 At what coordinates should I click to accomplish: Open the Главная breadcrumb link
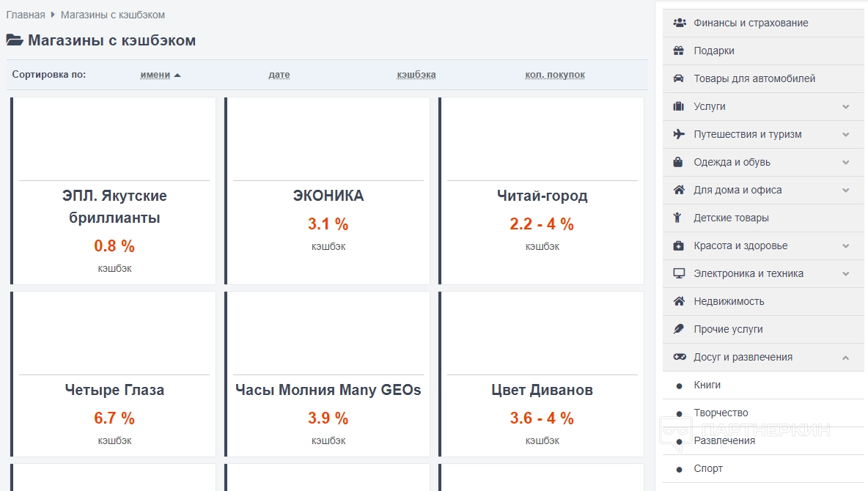coord(26,15)
